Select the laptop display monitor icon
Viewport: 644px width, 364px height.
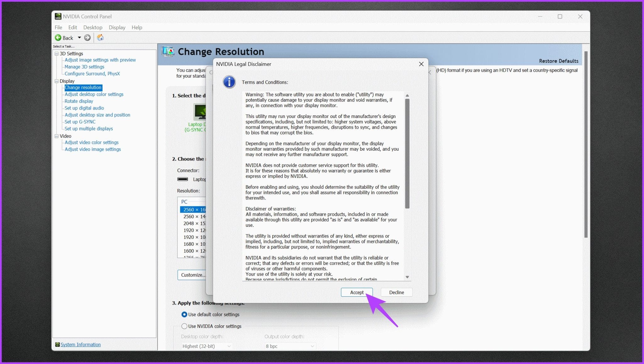[x=200, y=112]
